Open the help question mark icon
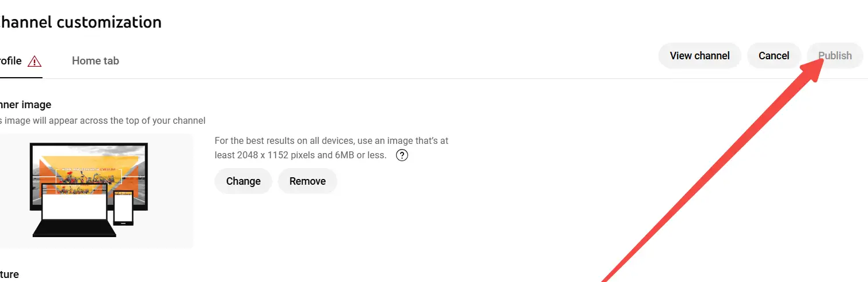The width and height of the screenshot is (868, 282). tap(402, 155)
